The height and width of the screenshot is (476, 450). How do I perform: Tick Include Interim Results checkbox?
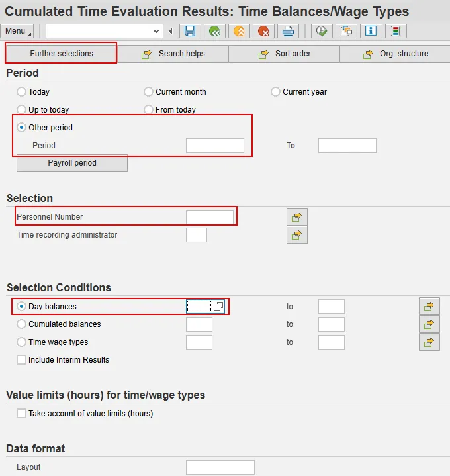[21, 360]
